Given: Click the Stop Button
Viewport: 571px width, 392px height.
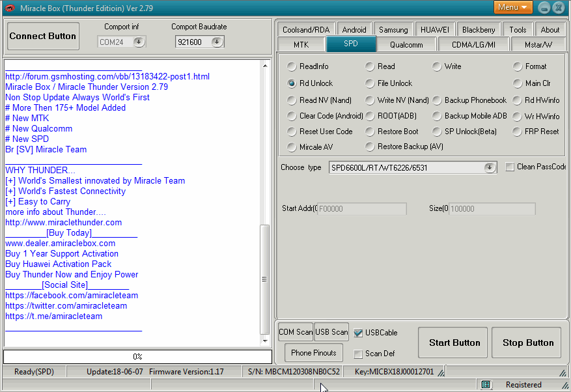Looking at the screenshot, I should click(526, 343).
